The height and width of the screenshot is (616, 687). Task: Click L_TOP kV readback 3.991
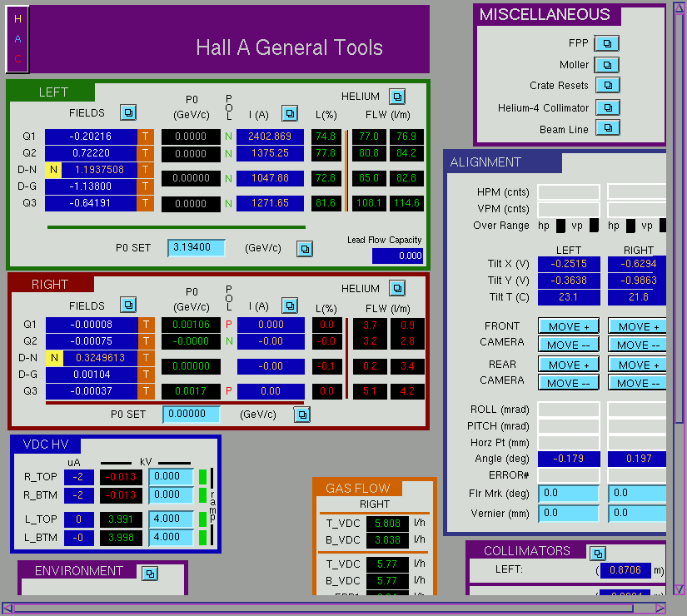coord(121,519)
